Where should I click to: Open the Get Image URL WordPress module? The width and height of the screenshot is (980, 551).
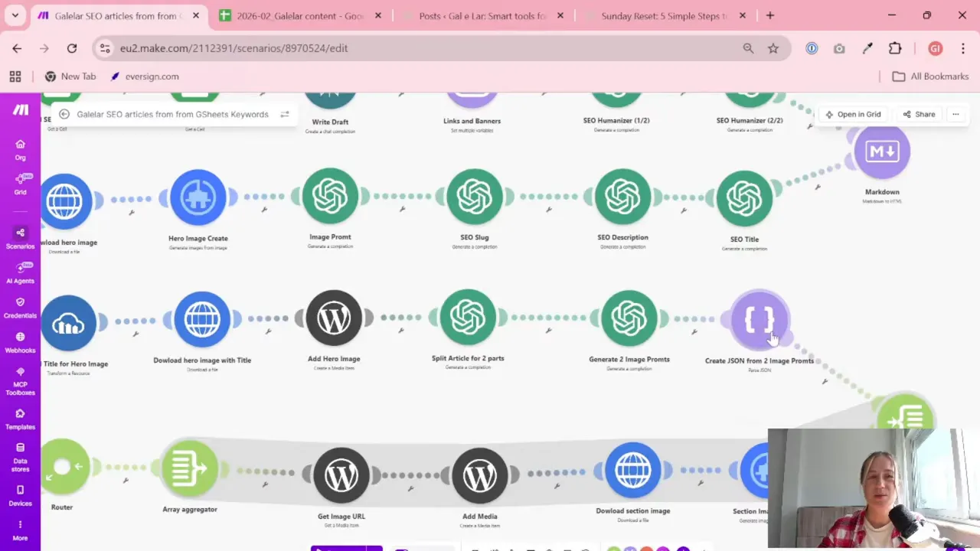pos(341,475)
